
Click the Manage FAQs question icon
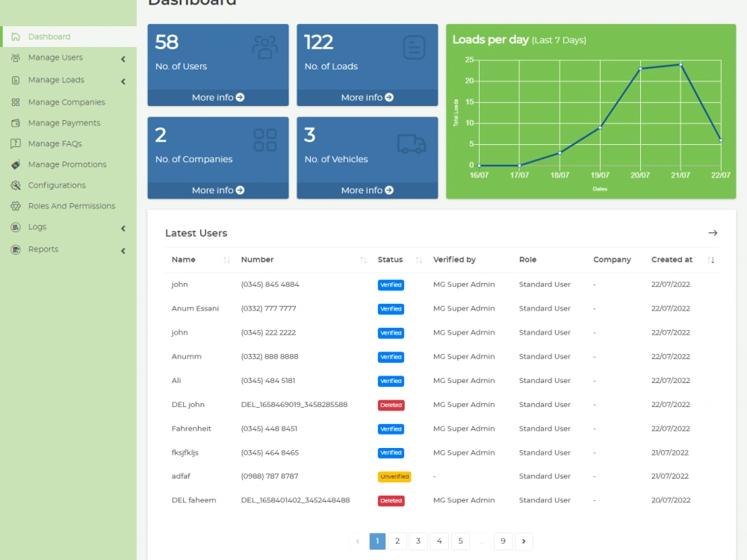[x=16, y=143]
